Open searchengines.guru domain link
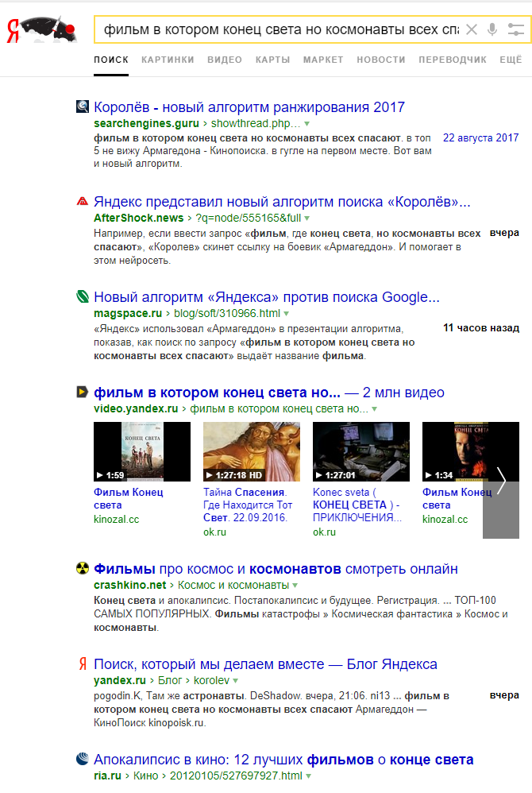 147,123
